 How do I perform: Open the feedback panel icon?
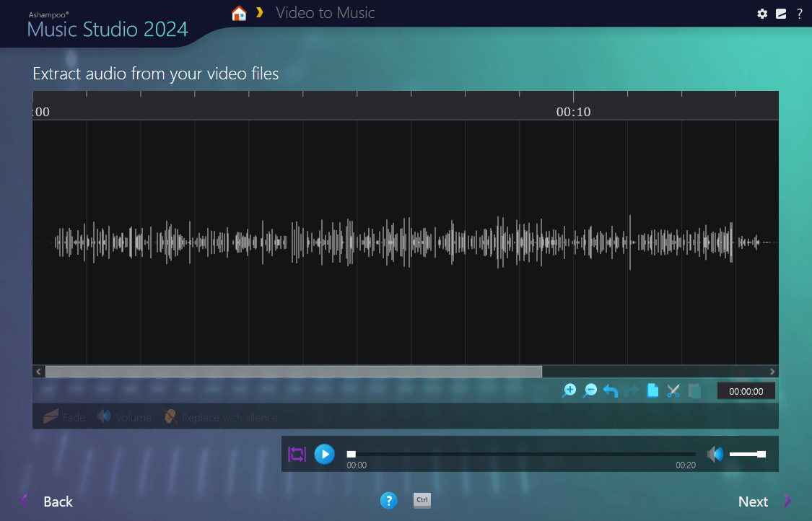point(781,14)
